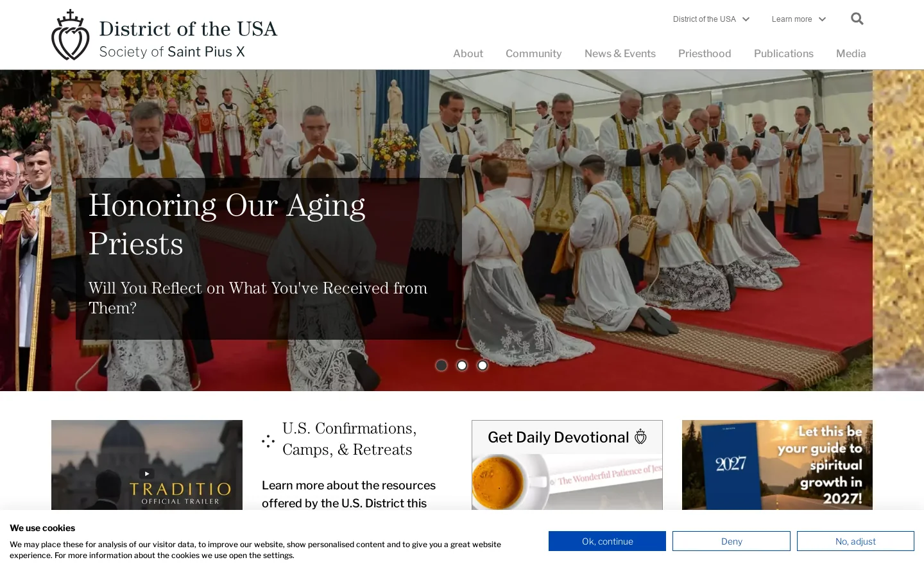Expand the District of the USA dropdown
This screenshot has width=924, height=578.
[x=711, y=19]
